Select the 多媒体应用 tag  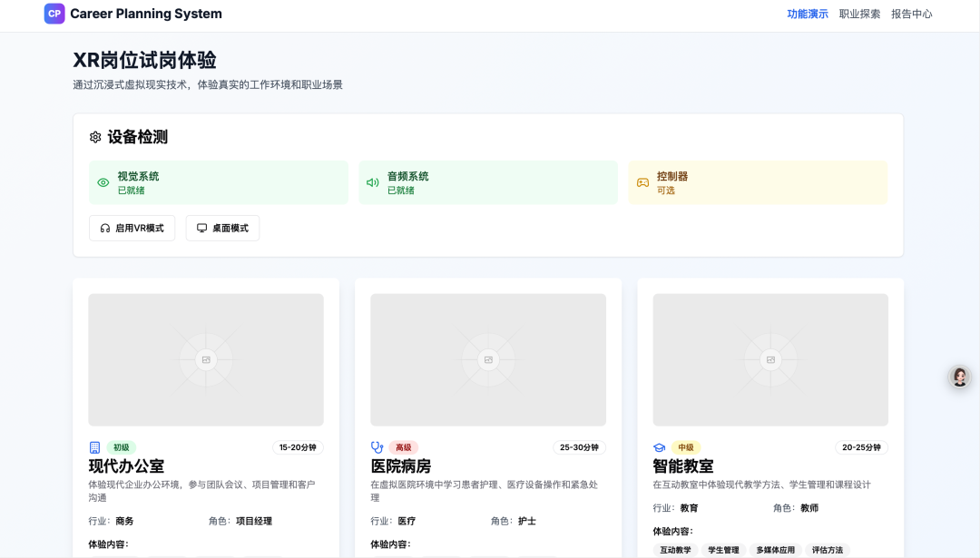click(x=775, y=550)
